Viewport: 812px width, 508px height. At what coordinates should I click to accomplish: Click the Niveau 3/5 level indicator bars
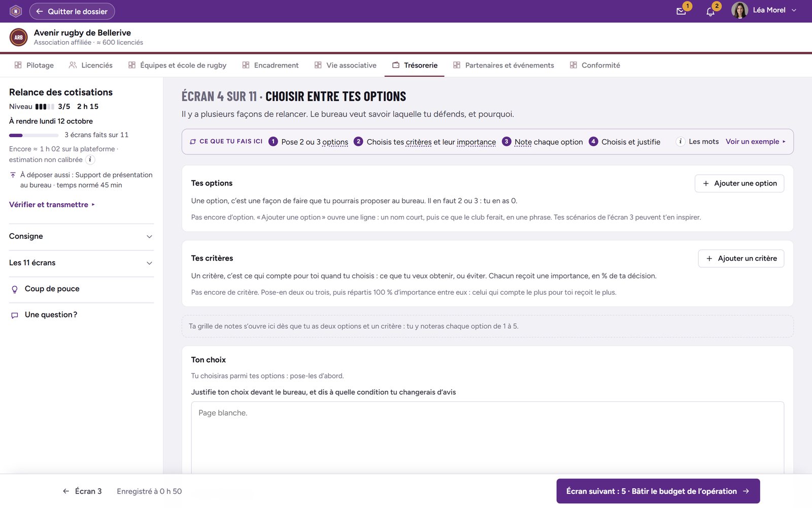[45, 107]
